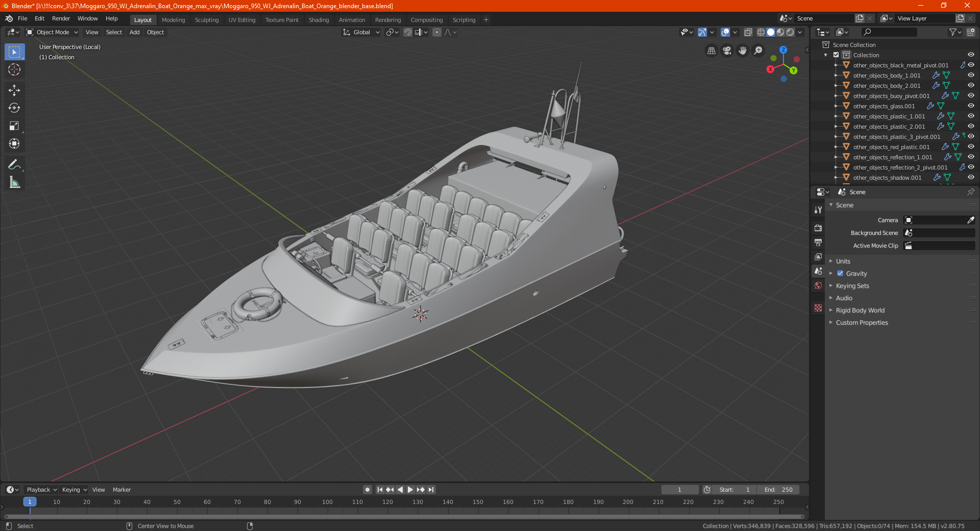This screenshot has height=531, width=980.
Task: Toggle viewport overlays
Action: [725, 32]
